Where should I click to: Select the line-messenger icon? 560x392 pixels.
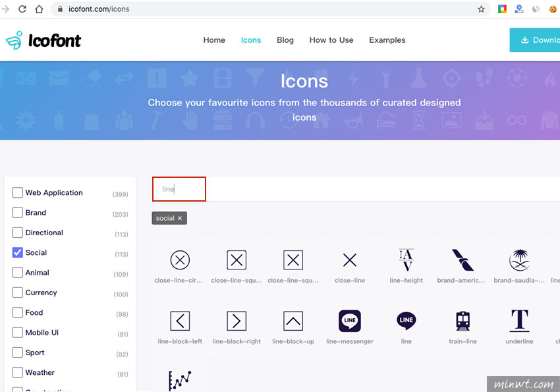[350, 321]
